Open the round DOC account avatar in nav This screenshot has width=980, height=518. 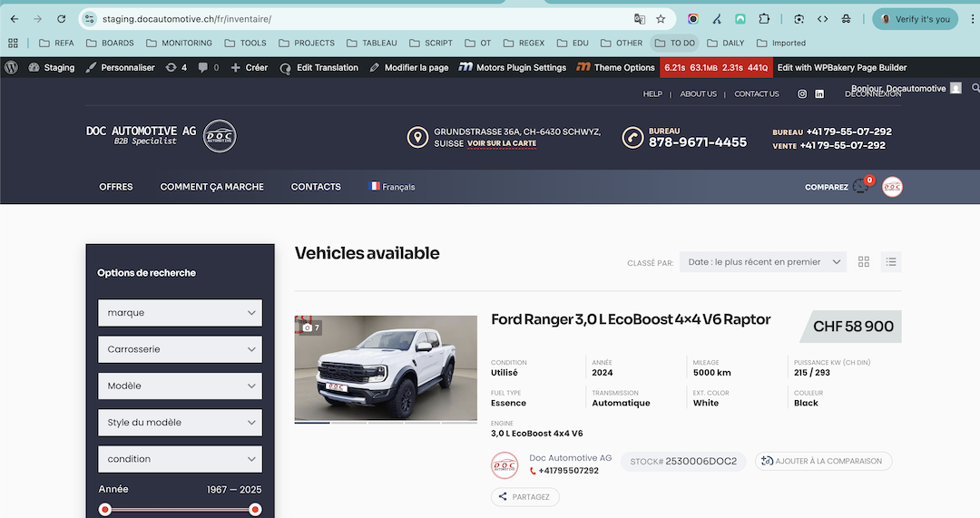pyautogui.click(x=892, y=187)
